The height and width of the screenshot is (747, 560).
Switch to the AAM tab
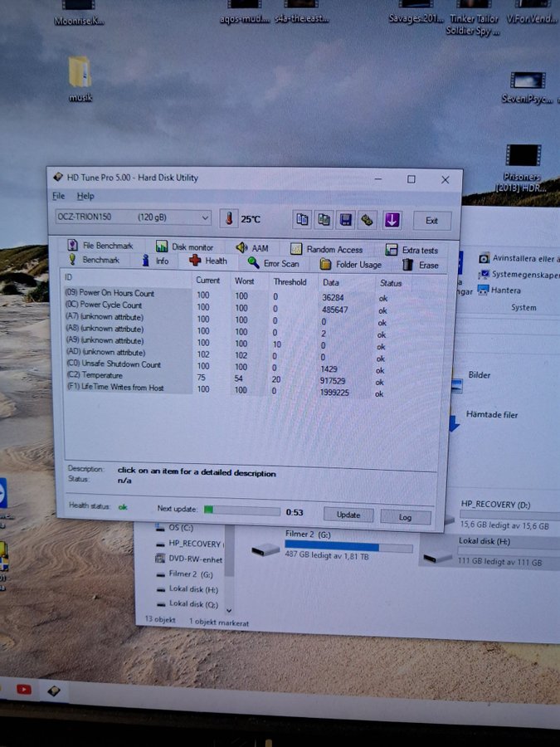click(252, 247)
